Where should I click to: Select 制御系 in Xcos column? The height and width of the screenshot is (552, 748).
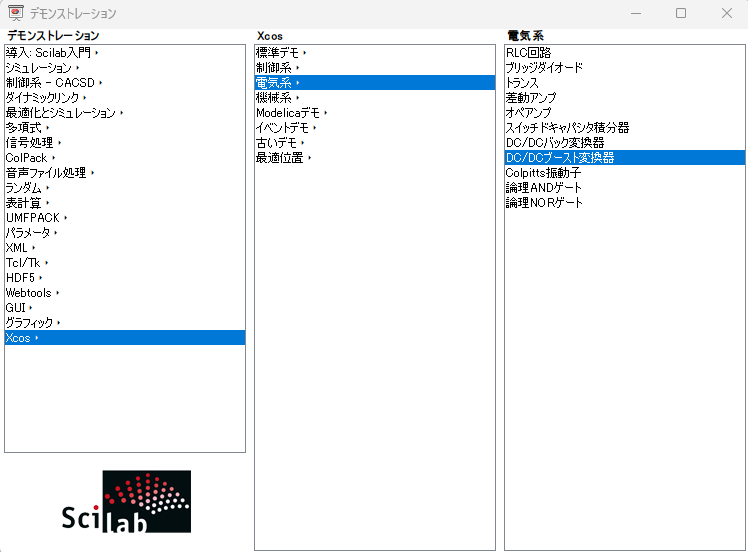(x=375, y=68)
